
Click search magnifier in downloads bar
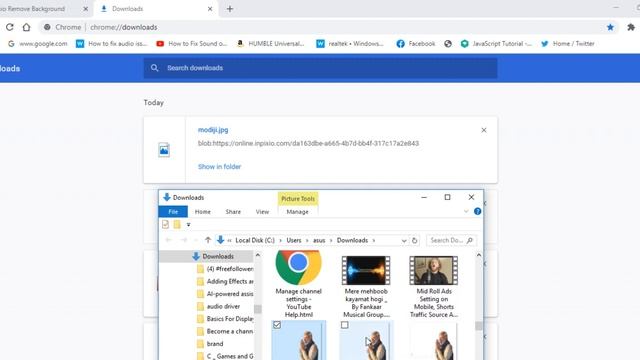154,68
